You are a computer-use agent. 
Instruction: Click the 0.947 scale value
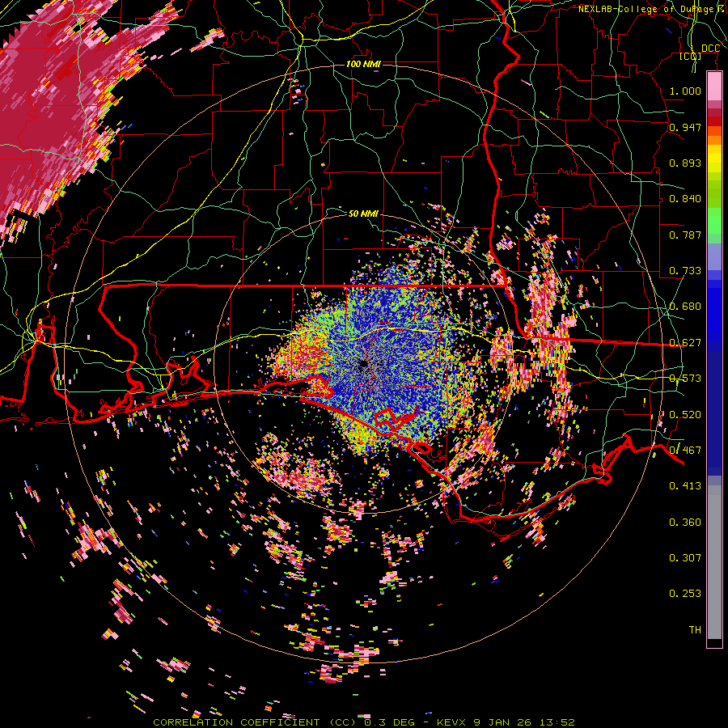click(685, 127)
